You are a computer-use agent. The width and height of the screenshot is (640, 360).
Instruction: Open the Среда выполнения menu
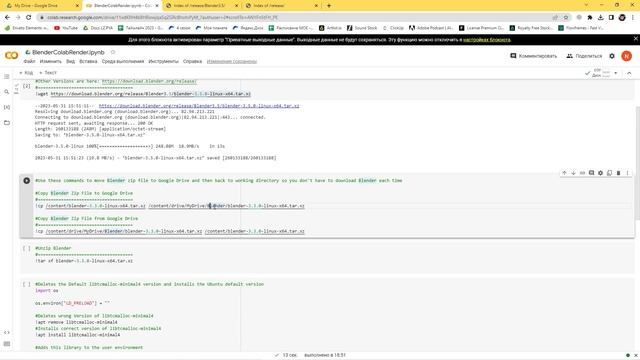pyautogui.click(x=123, y=61)
